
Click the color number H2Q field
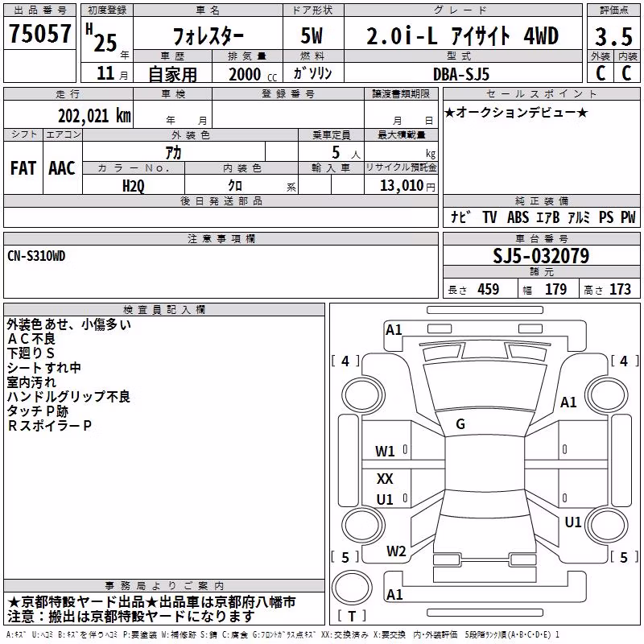[134, 186]
